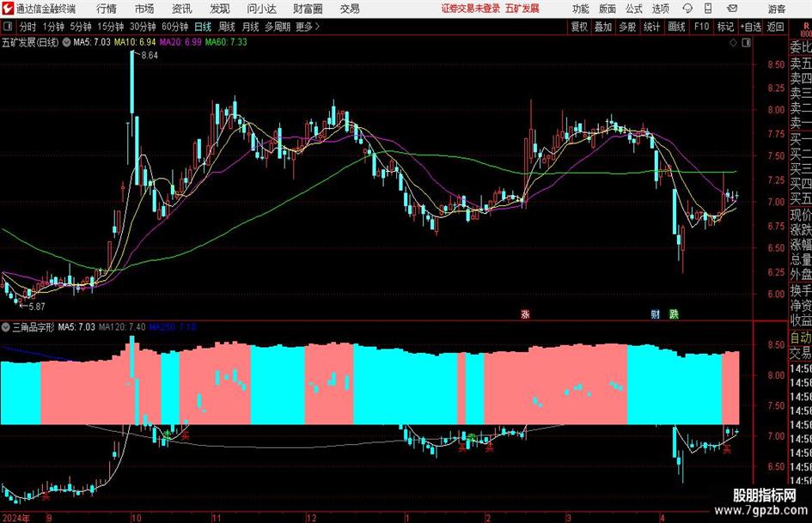Click the 跌 marker on chart
Screen dimensions: 812x523
[674, 313]
